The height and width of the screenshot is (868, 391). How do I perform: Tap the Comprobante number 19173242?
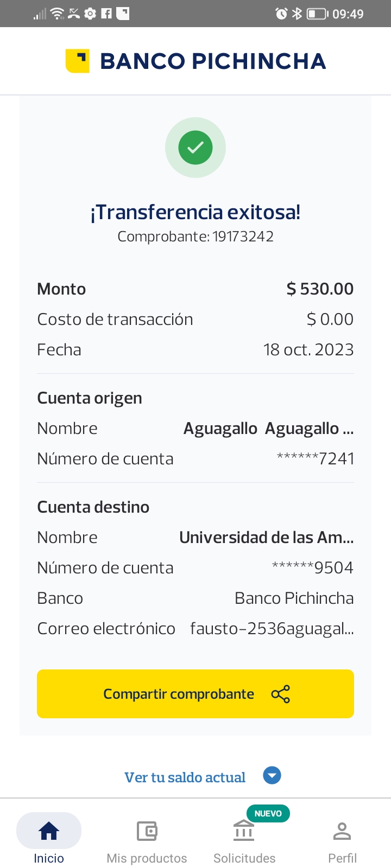click(x=243, y=237)
